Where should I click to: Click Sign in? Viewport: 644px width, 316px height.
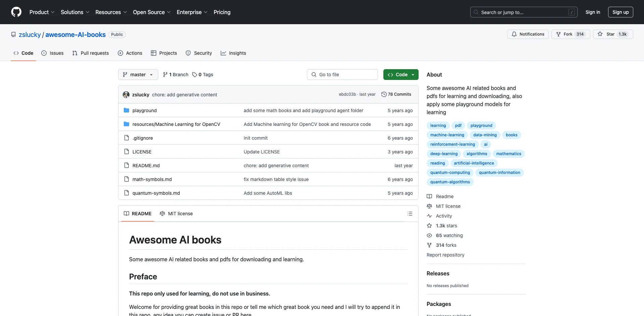coord(593,12)
